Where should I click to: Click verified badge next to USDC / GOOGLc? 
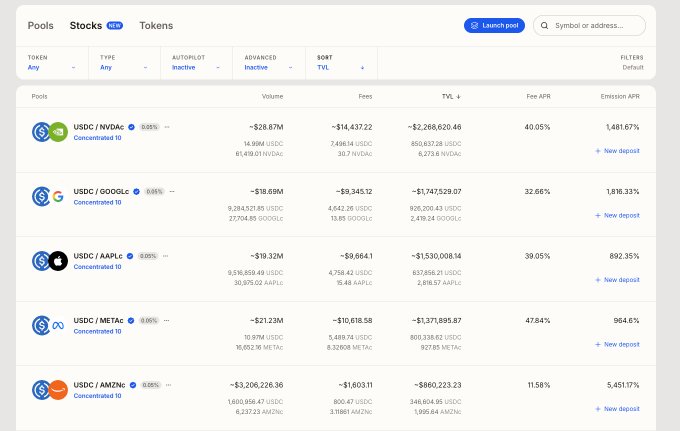[136, 192]
